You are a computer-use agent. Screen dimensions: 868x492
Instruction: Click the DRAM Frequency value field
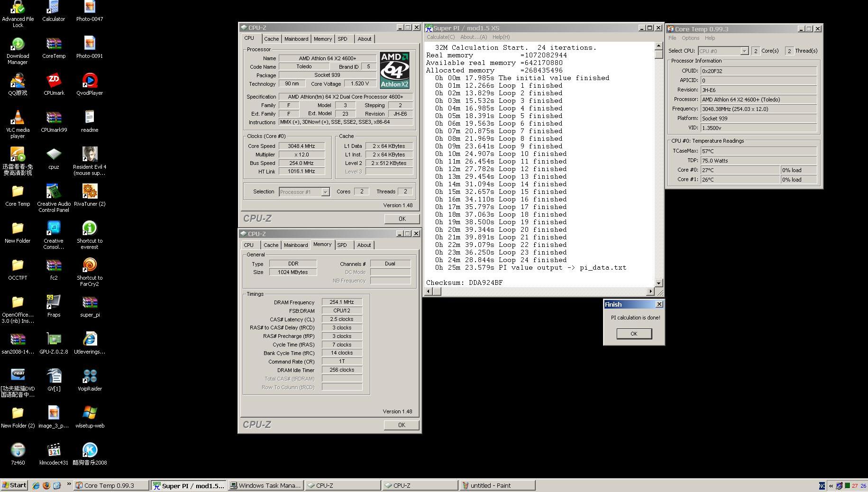[x=342, y=302]
